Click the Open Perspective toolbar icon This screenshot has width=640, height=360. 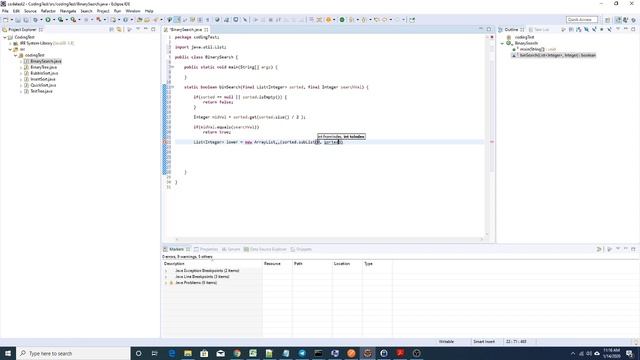(x=607, y=20)
